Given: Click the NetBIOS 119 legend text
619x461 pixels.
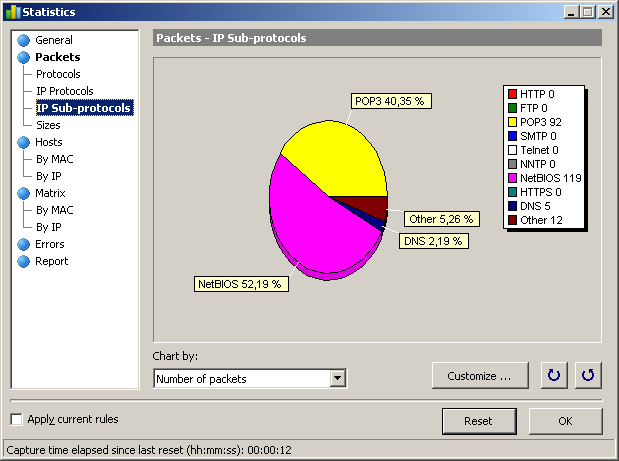Looking at the screenshot, I should click(x=551, y=178).
